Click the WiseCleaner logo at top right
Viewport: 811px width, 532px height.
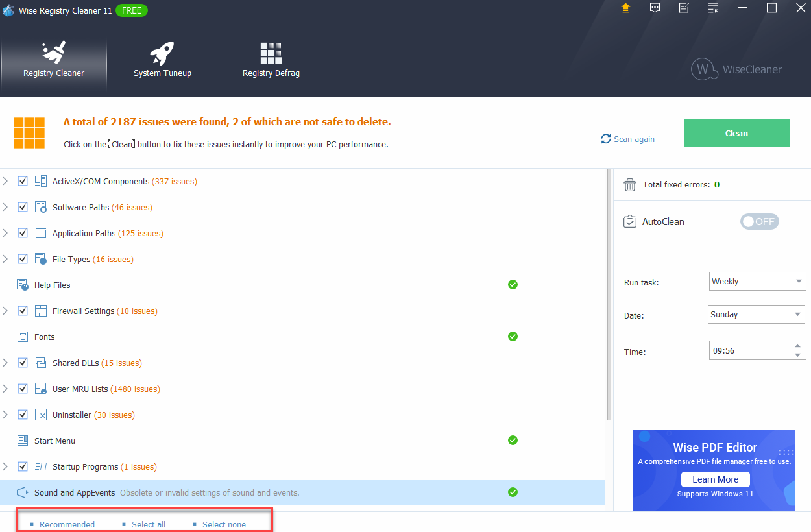pyautogui.click(x=736, y=69)
